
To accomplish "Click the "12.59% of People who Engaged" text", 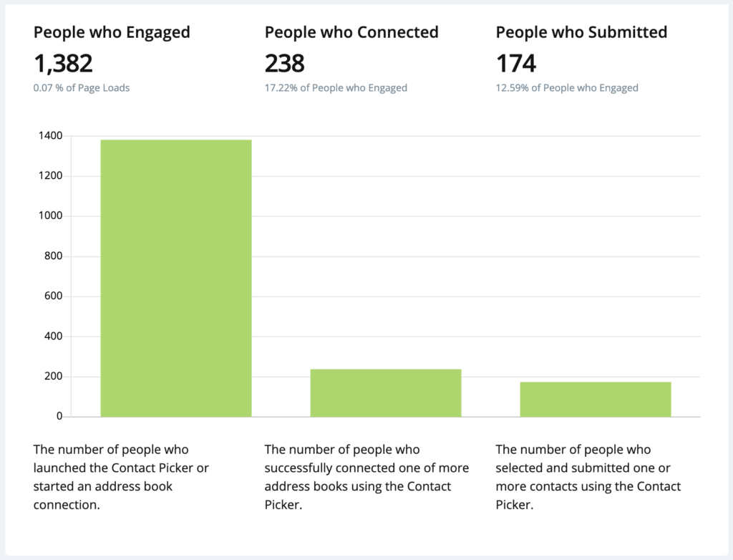I will click(567, 88).
